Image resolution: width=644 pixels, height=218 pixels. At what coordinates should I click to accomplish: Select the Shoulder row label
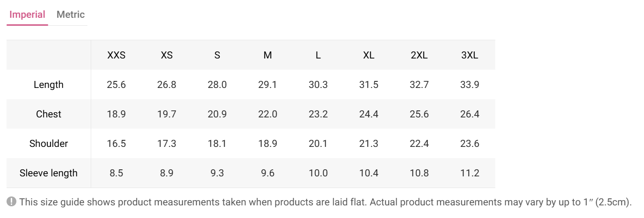49,144
